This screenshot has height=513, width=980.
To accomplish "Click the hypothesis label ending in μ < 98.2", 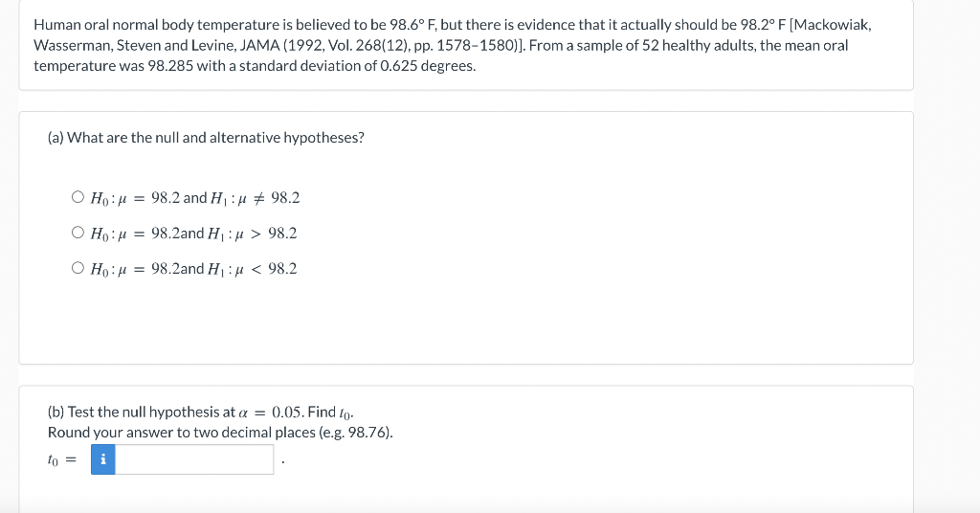I will (x=193, y=269).
